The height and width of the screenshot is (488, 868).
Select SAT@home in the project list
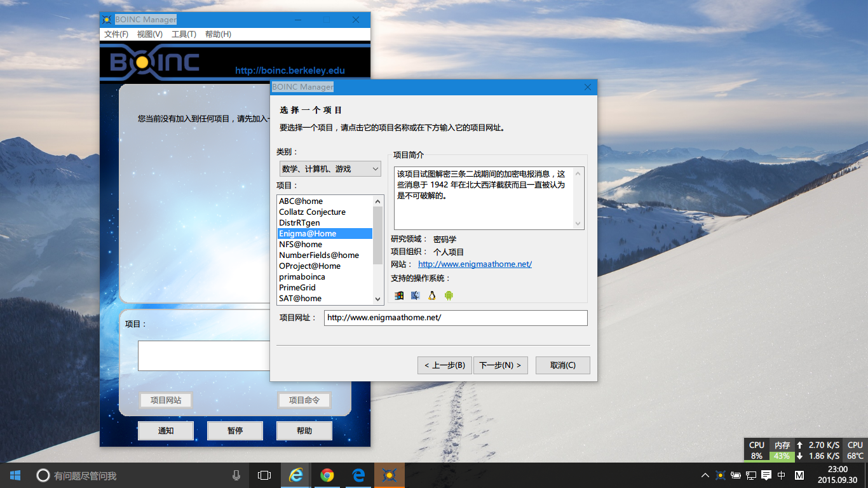pyautogui.click(x=325, y=299)
